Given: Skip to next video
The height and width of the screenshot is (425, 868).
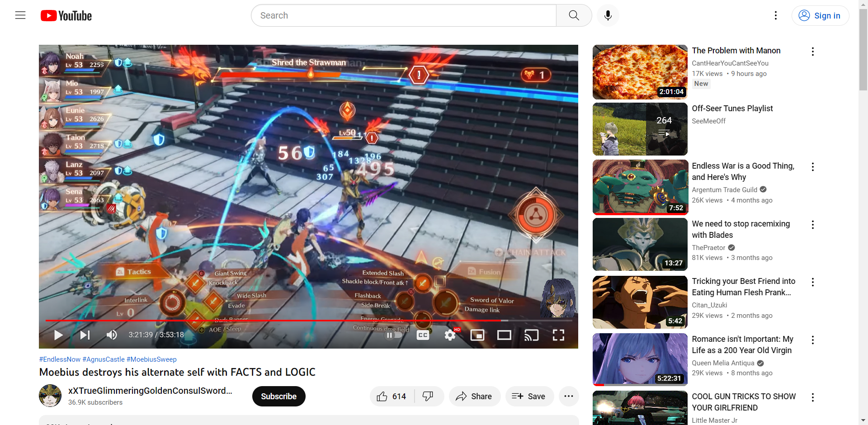Looking at the screenshot, I should pos(85,335).
